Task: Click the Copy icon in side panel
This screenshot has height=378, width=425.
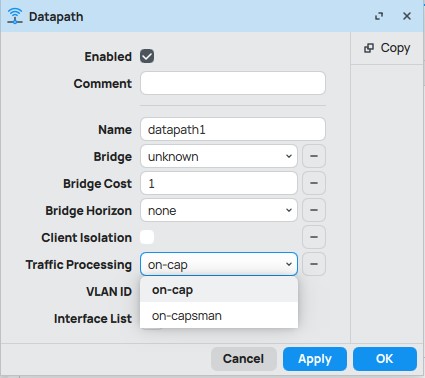Action: point(368,48)
